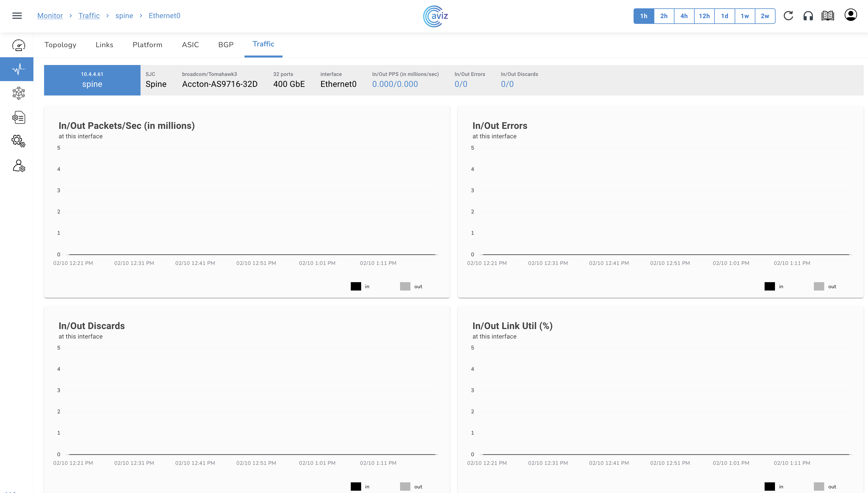This screenshot has height=493, width=868.
Task: Click the dashboard gauge sidebar icon
Action: 18,45
